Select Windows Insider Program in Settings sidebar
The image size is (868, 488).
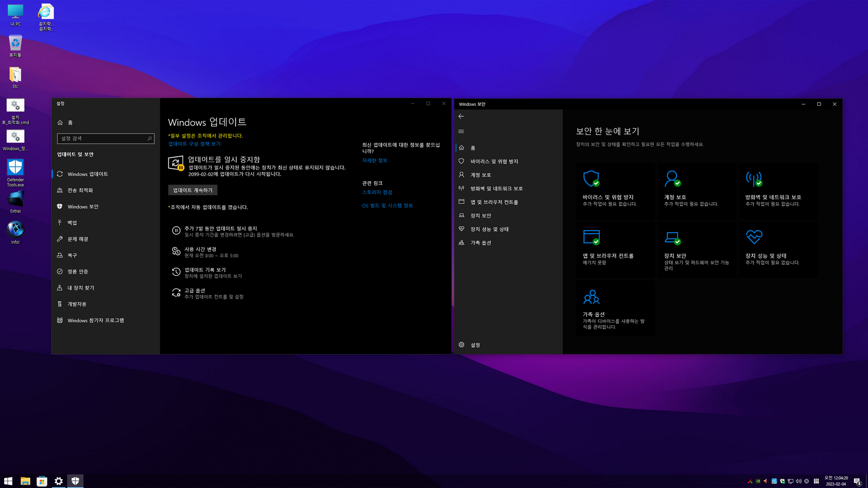[x=105, y=321]
